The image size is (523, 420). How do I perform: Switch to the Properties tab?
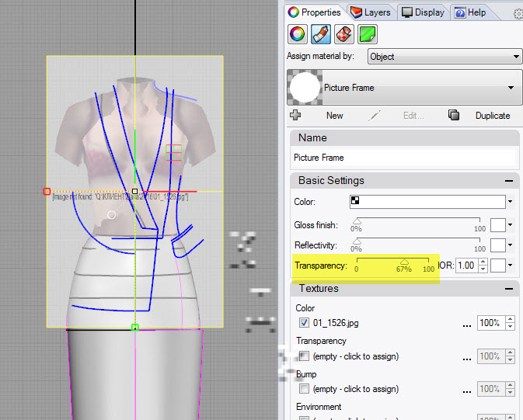[x=314, y=12]
